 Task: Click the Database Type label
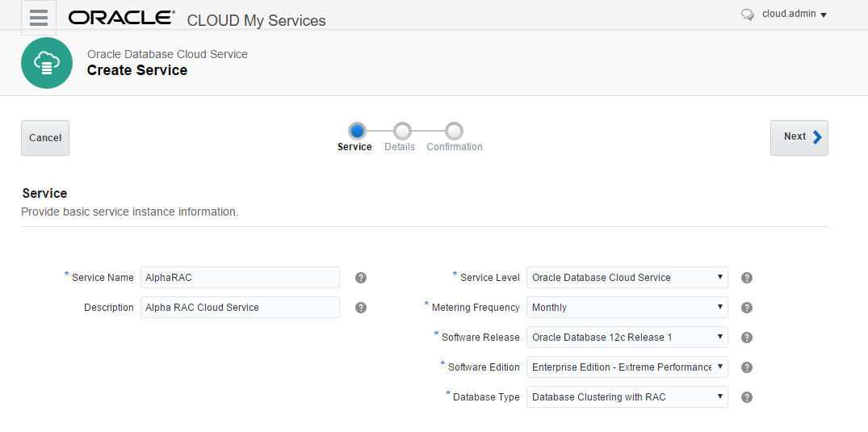[486, 397]
